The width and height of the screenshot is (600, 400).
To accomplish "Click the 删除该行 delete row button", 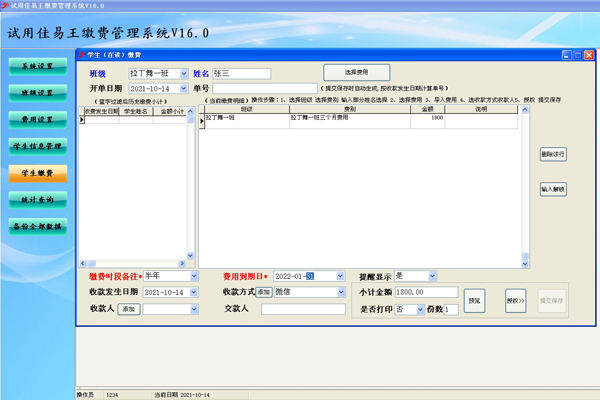I will click(553, 154).
